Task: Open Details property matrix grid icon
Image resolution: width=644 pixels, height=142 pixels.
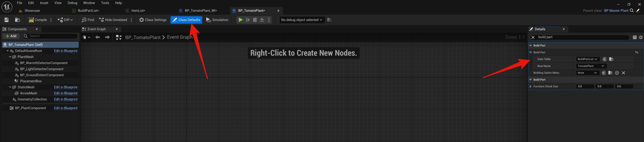Action: (634, 37)
